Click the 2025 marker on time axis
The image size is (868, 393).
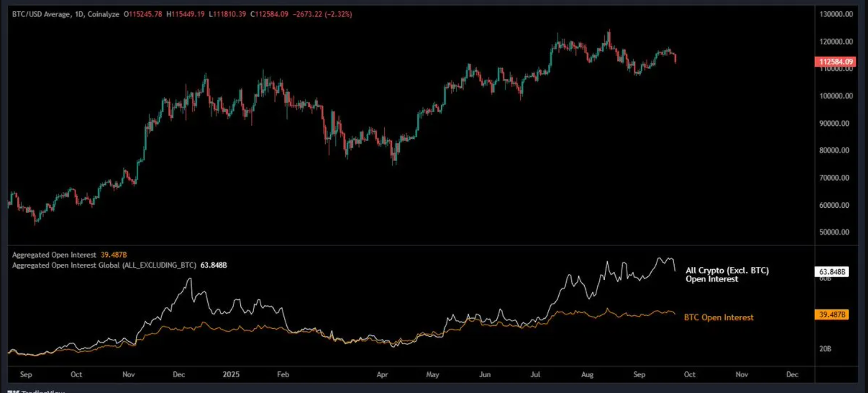click(231, 374)
